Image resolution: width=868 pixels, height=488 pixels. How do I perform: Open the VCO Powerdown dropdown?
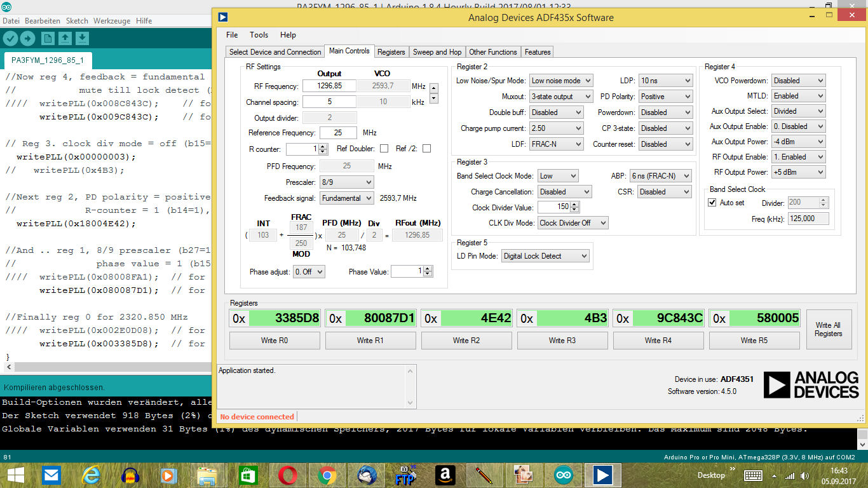click(x=798, y=81)
